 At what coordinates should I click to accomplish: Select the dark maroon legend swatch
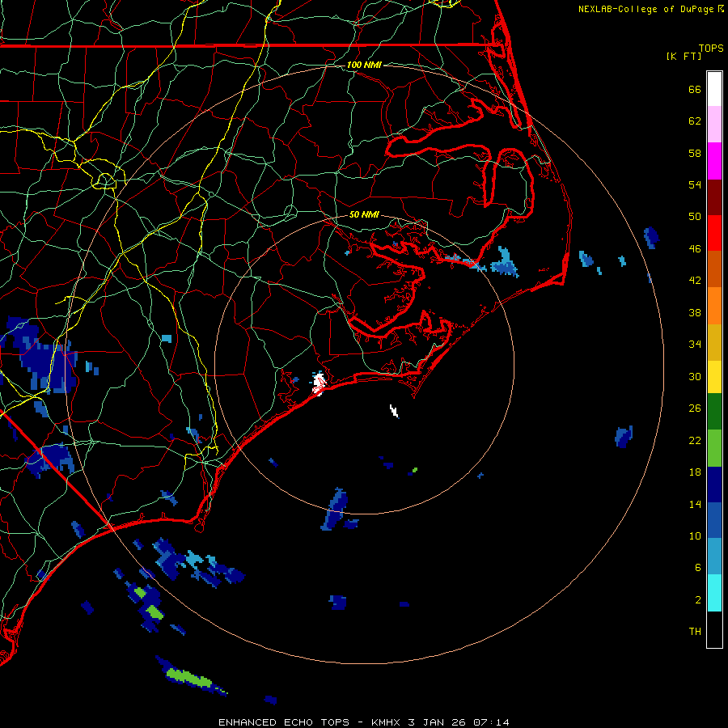coord(714,197)
